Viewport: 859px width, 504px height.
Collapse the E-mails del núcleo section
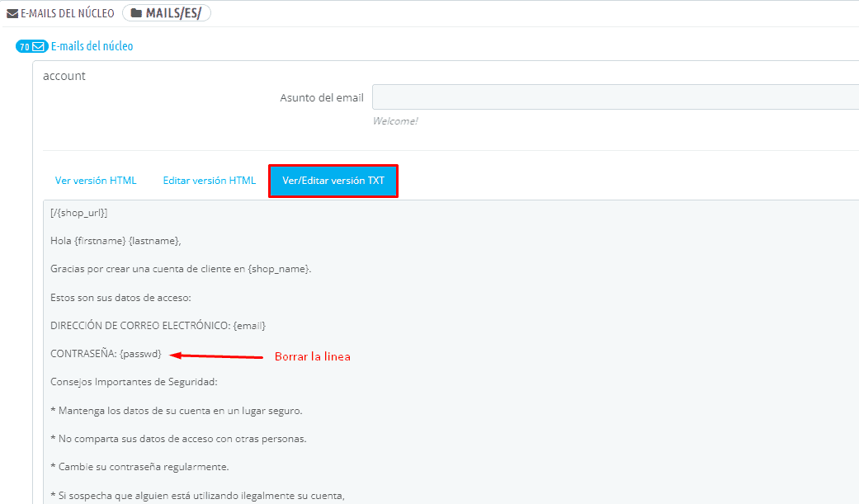pyautogui.click(x=92, y=46)
